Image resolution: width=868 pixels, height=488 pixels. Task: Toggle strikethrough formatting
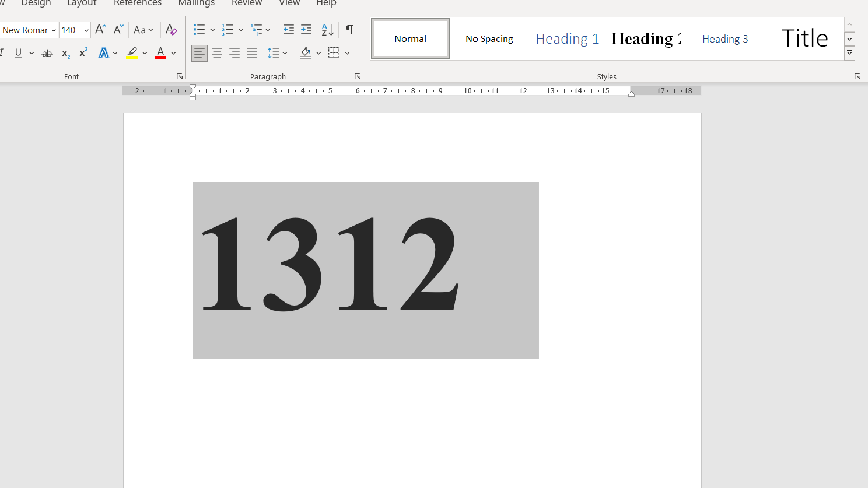click(x=47, y=53)
